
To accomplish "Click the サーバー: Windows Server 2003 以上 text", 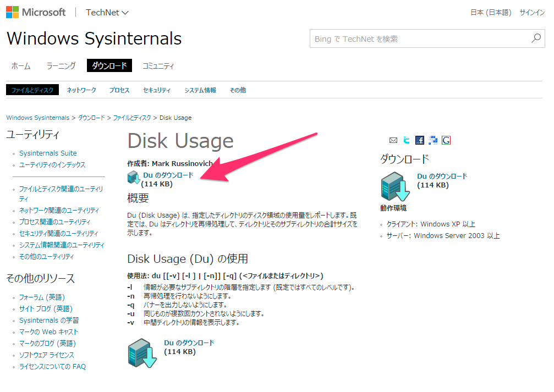I will [x=443, y=235].
